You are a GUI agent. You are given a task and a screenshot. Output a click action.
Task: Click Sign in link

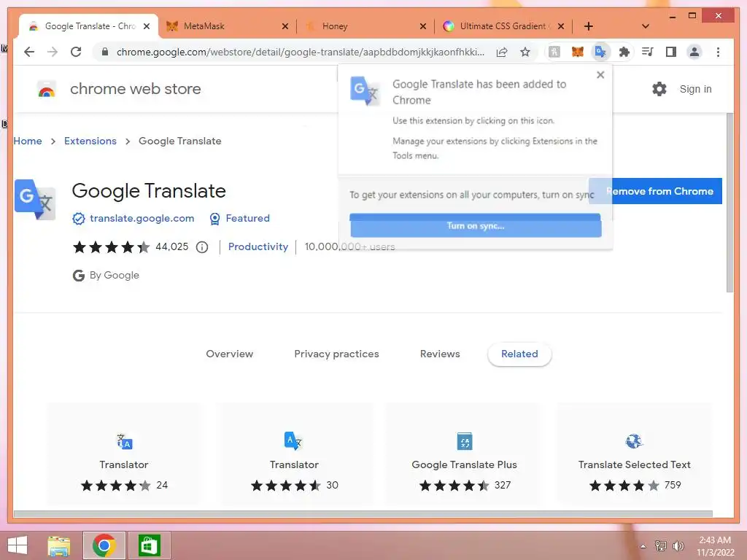[695, 89]
